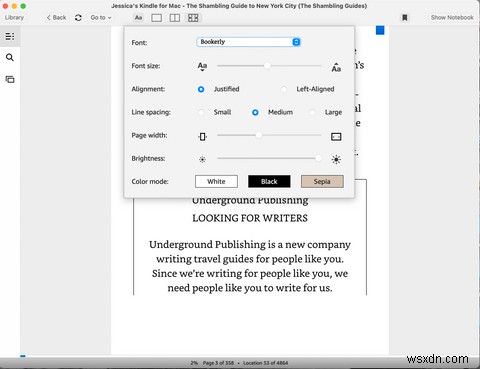Click the blue bookmark ribbon on page
Viewport: 480px width, 369px height.
(380, 30)
